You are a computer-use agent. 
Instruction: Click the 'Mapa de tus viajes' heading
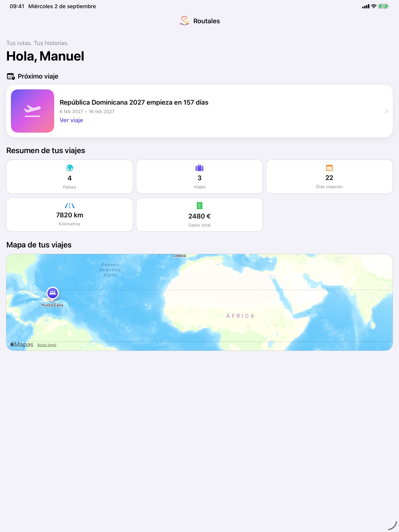(39, 245)
